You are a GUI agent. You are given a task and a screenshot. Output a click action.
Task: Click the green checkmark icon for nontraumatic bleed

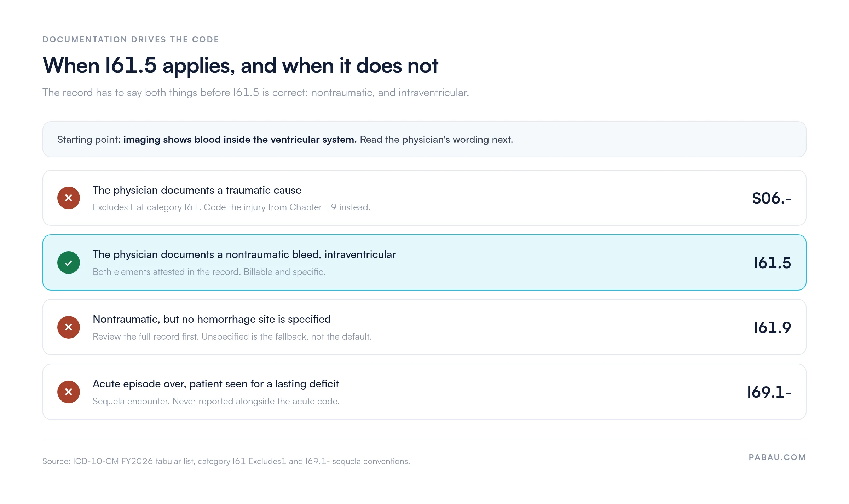click(69, 263)
